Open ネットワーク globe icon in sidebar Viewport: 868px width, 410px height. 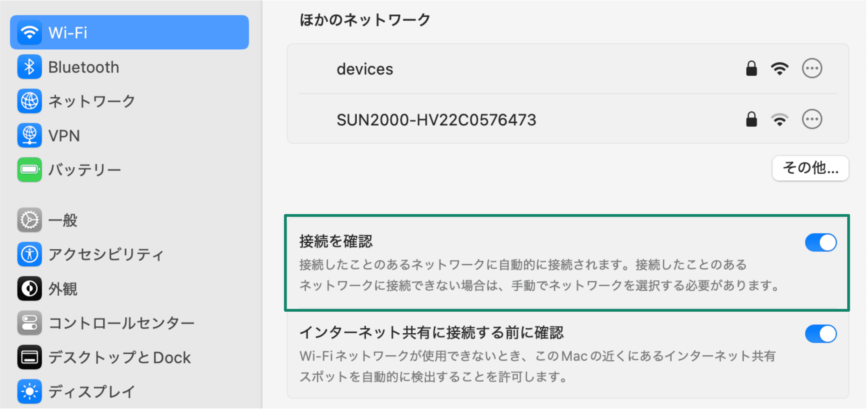point(29,101)
